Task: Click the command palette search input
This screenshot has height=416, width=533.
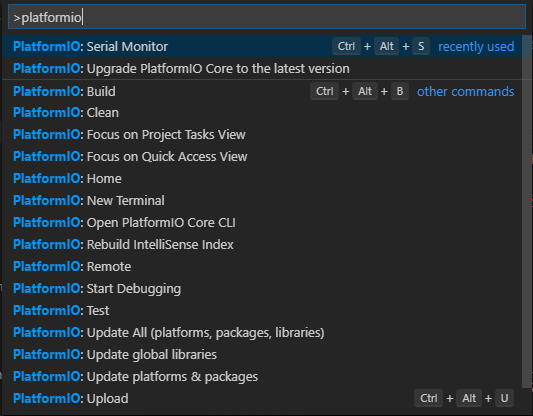Action: [x=267, y=17]
